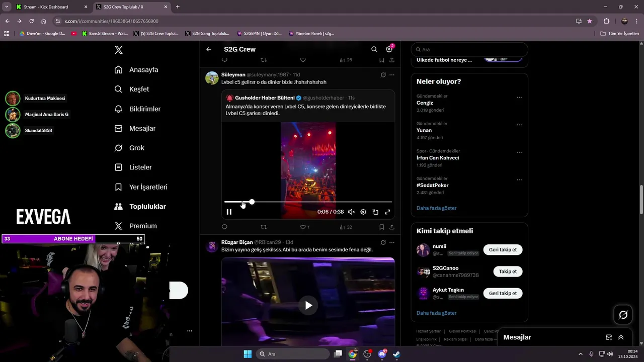Search within S2G Crew community
644x362 pixels.
coord(374,49)
